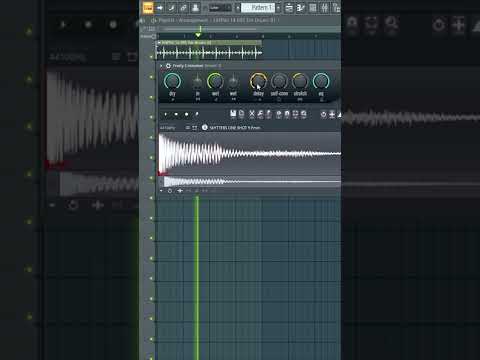This screenshot has height=360, width=480.
Task: Click the arrow left of Pattern 1 box
Action: coord(238,8)
